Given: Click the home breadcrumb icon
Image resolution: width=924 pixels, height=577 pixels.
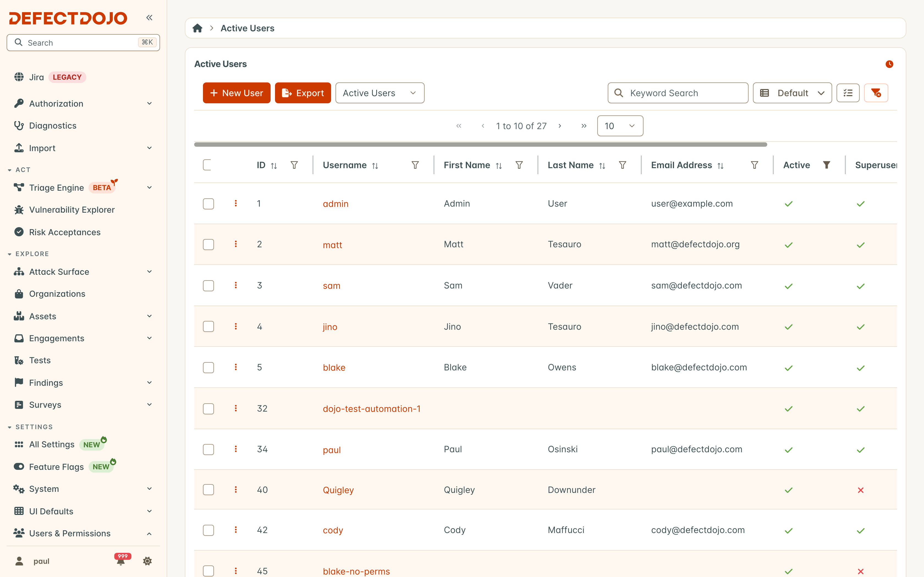Looking at the screenshot, I should tap(197, 28).
